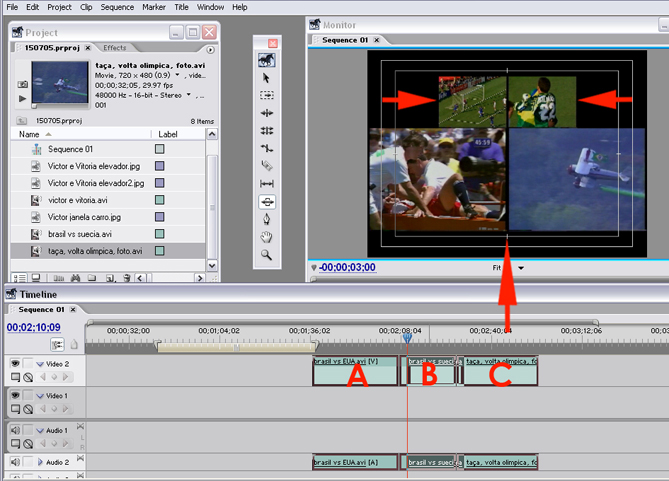The width and height of the screenshot is (669, 481).
Task: Toggle Video 1 track visibility eye
Action: (15, 396)
